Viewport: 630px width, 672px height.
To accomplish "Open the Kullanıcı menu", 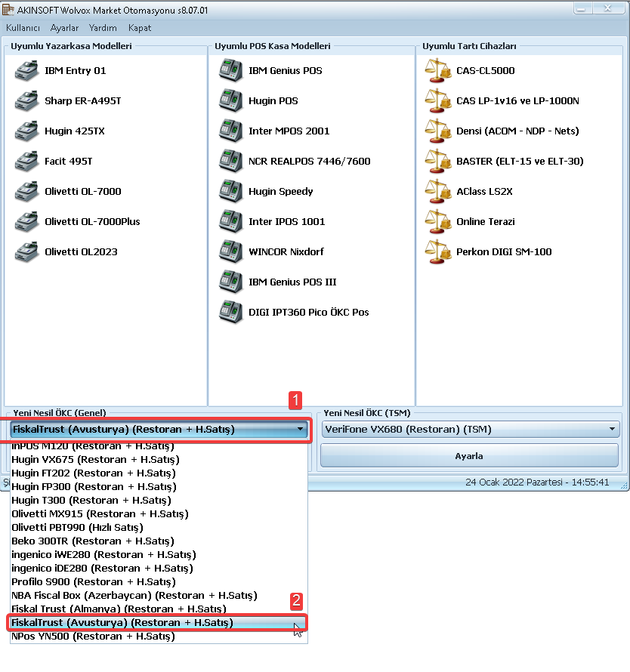I will click(23, 28).
